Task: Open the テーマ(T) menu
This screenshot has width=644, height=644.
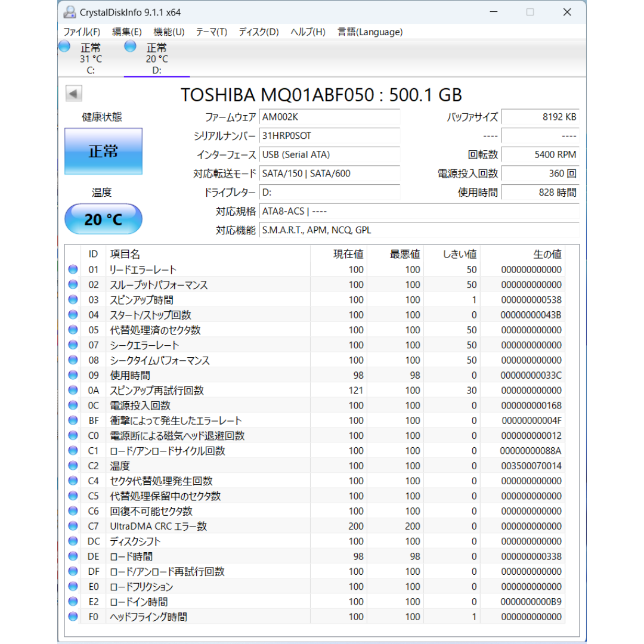Action: (x=212, y=32)
